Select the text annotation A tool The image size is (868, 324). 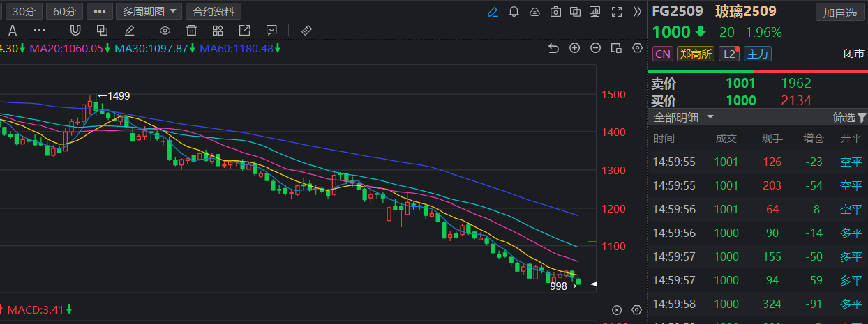[13, 31]
